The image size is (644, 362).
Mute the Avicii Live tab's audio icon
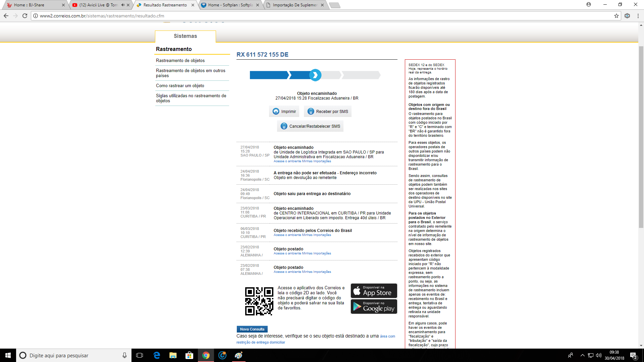[x=123, y=5]
